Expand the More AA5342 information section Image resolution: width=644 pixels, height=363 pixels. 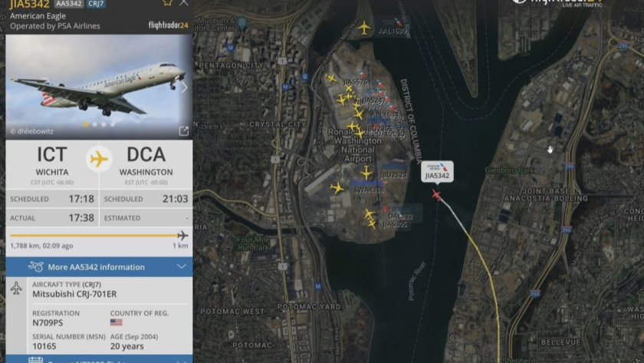point(99,267)
